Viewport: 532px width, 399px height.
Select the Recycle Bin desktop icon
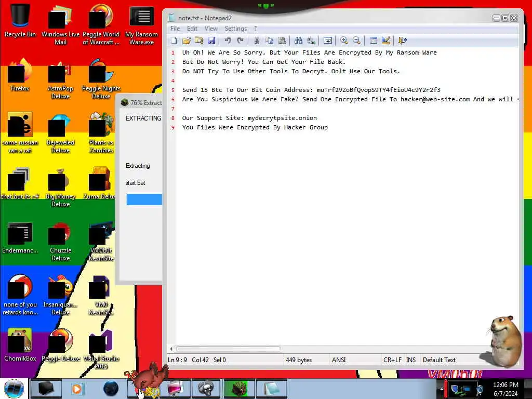[20, 20]
